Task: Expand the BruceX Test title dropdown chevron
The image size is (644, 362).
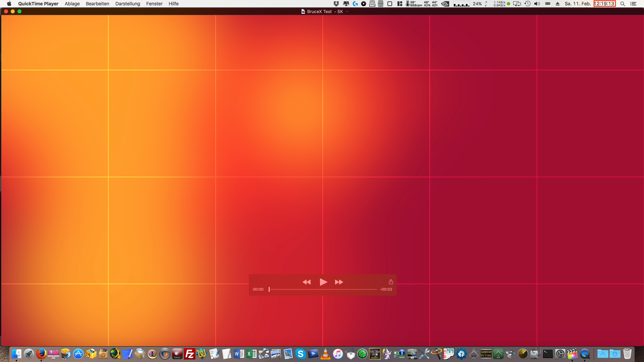Action: pyautogui.click(x=347, y=11)
